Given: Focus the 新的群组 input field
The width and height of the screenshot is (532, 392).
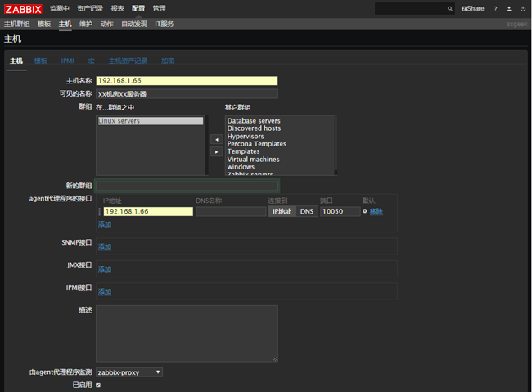Looking at the screenshot, I should tap(187, 186).
